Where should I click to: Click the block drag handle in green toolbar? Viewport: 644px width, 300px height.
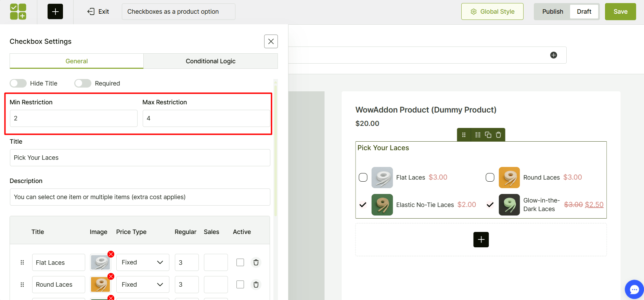click(464, 135)
